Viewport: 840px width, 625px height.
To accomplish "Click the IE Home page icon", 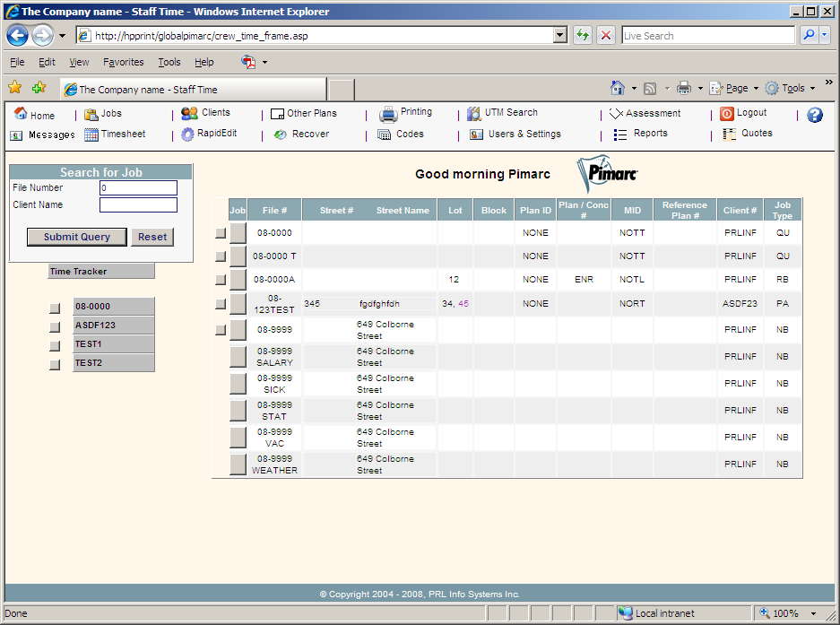I will pos(618,88).
